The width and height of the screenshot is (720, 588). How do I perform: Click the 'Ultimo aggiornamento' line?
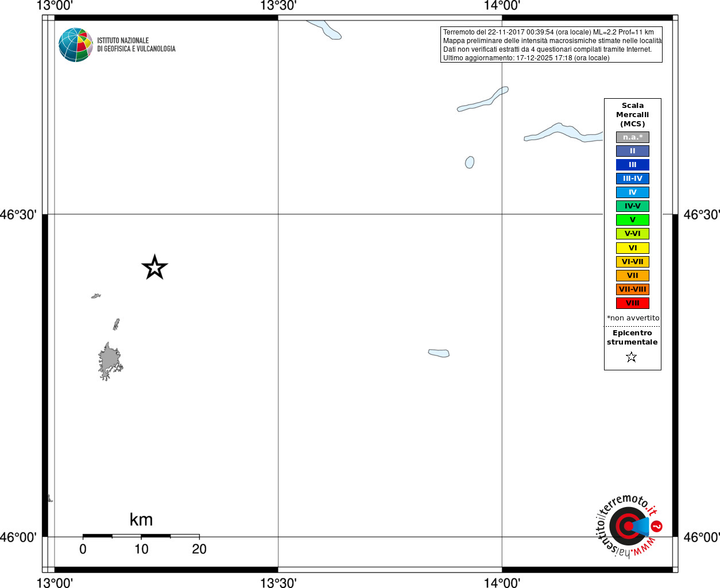[x=526, y=58]
